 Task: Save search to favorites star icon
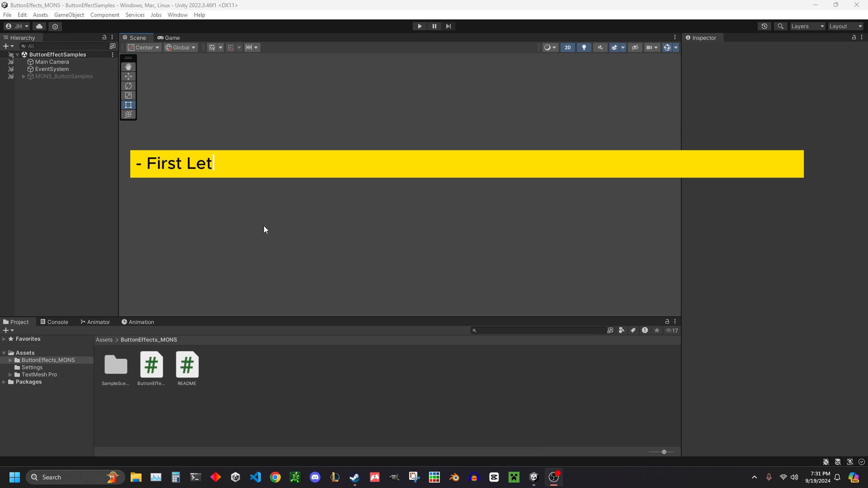[657, 330]
